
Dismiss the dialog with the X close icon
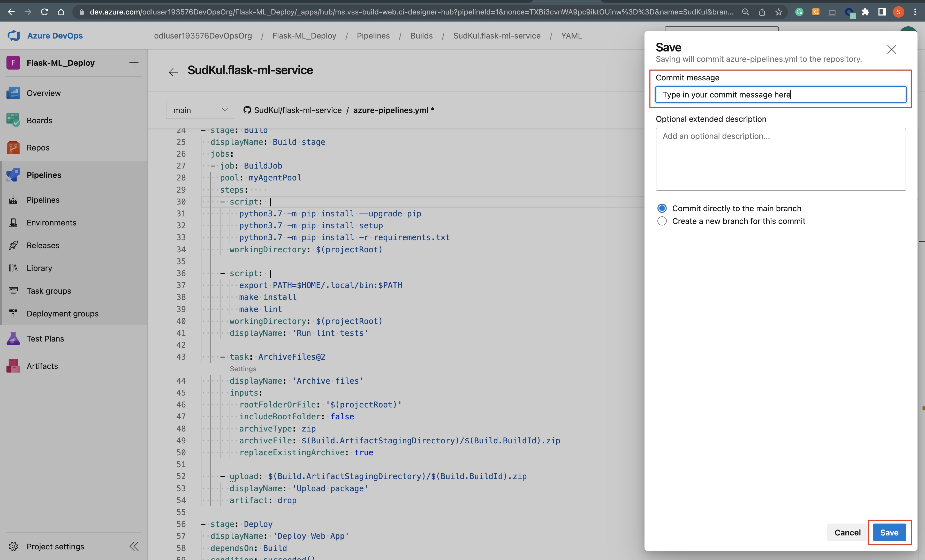892,49
